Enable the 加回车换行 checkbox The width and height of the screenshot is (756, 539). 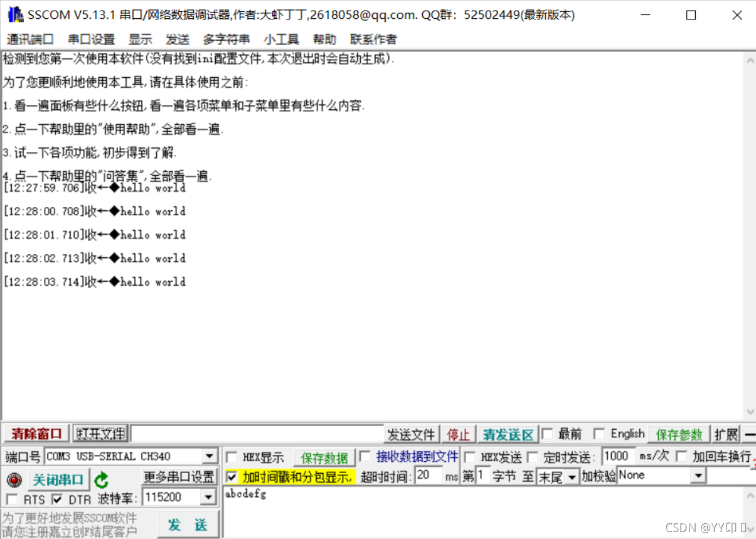point(681,457)
